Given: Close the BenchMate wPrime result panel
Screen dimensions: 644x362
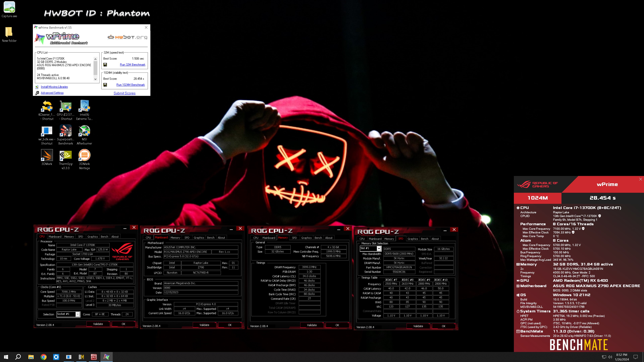Looking at the screenshot, I should click(640, 179).
